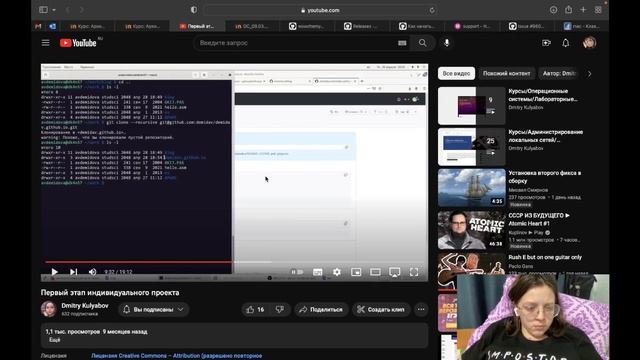Select the Автор: Dmitry filter chip

coord(559,73)
